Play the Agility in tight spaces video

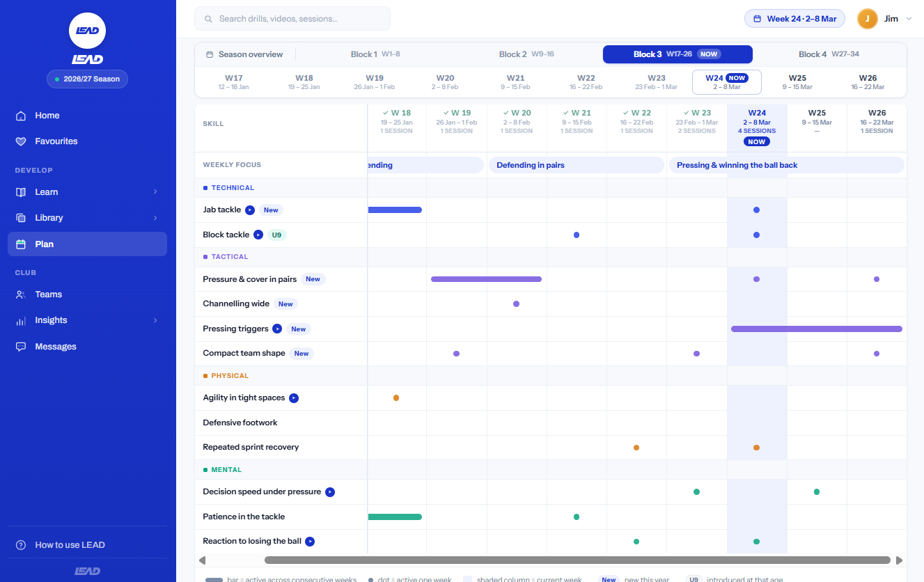(294, 398)
